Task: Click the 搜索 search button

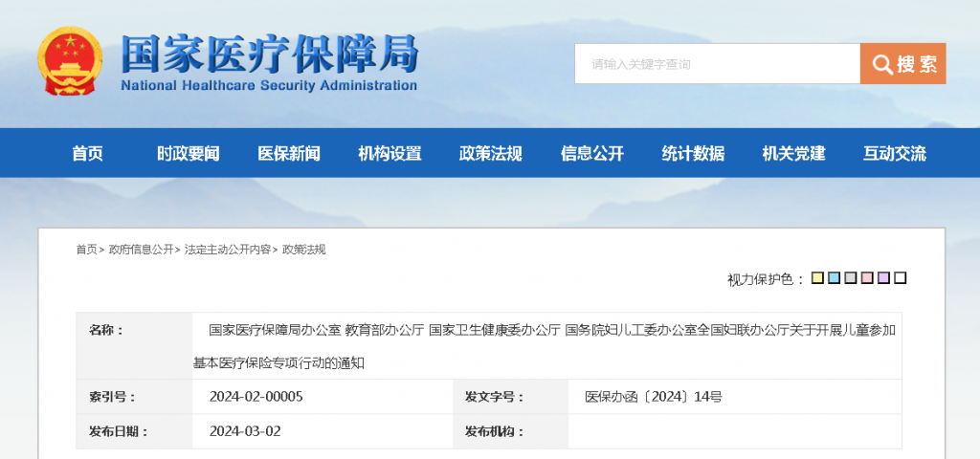Action: [x=903, y=64]
